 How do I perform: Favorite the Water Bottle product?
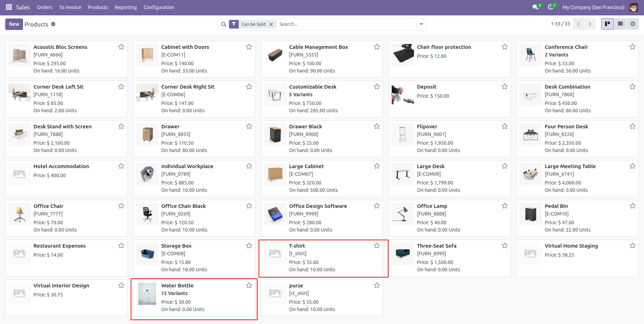coord(249,285)
